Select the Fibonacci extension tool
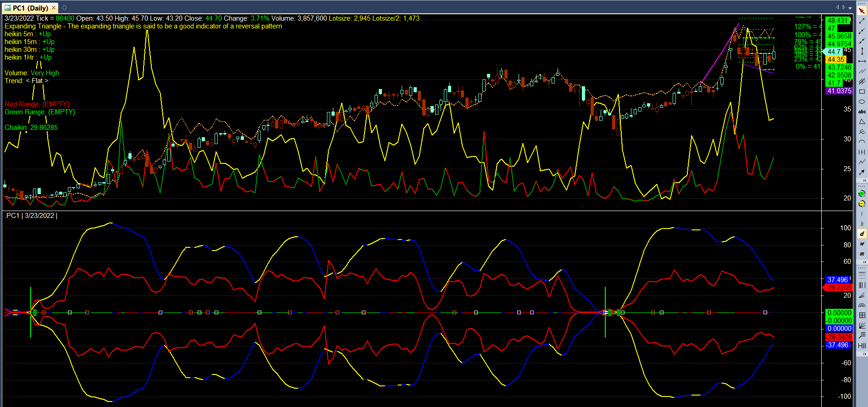The height and width of the screenshot is (407, 868). (862, 335)
